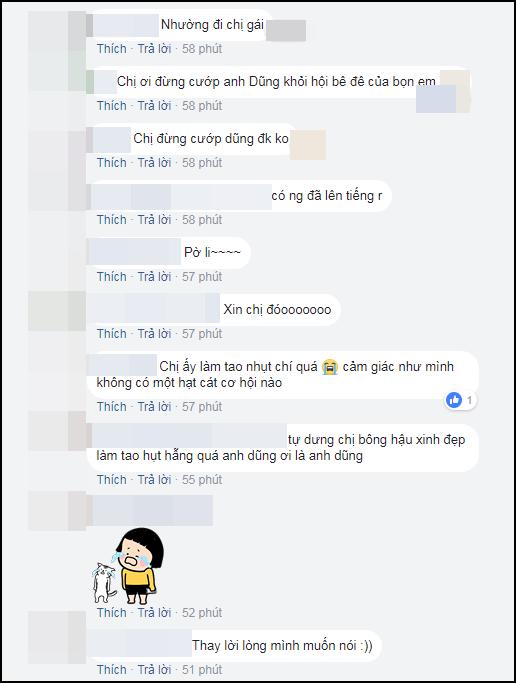This screenshot has height=683, width=516.
Task: Click blurred avatar beside "Xin chị đóooooooo"
Action: (x=57, y=311)
